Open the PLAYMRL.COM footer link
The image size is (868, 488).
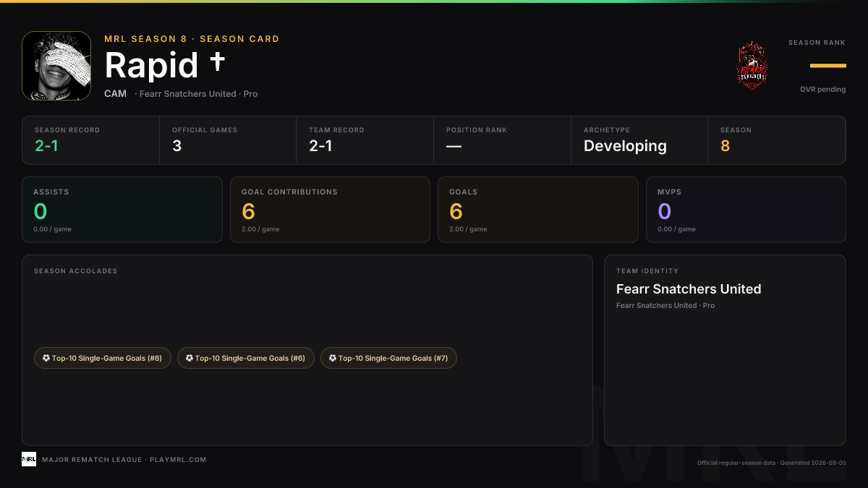(x=178, y=460)
